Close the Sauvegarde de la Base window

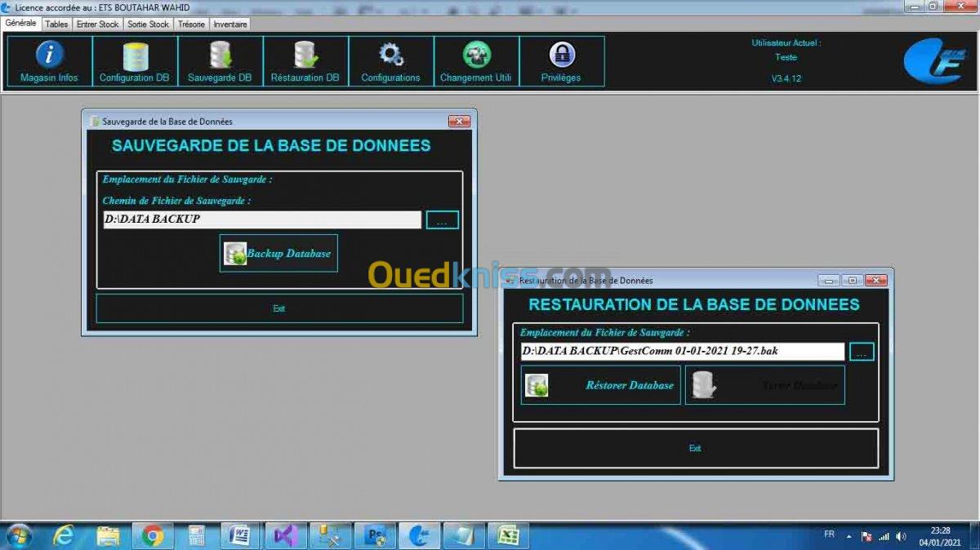[459, 122]
